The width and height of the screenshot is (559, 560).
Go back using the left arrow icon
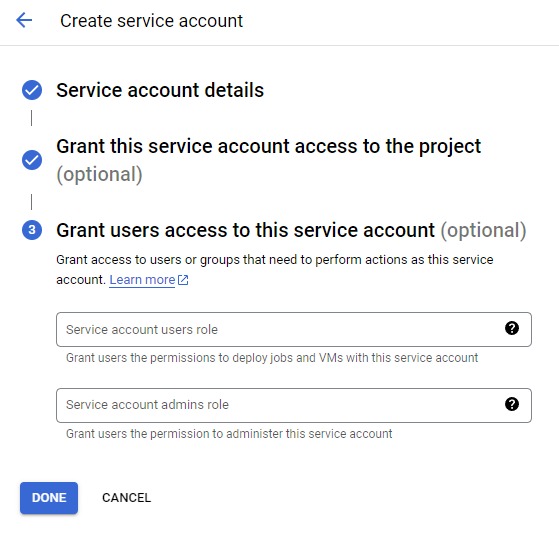click(x=24, y=20)
